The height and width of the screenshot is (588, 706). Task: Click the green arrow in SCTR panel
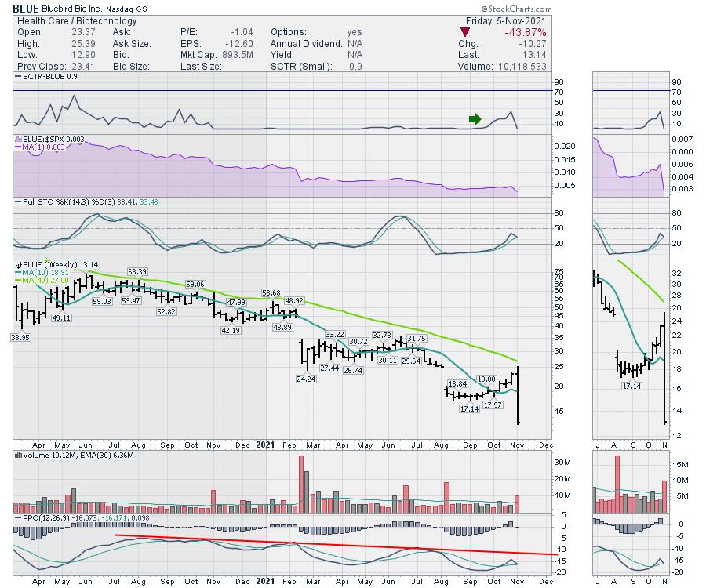475,119
